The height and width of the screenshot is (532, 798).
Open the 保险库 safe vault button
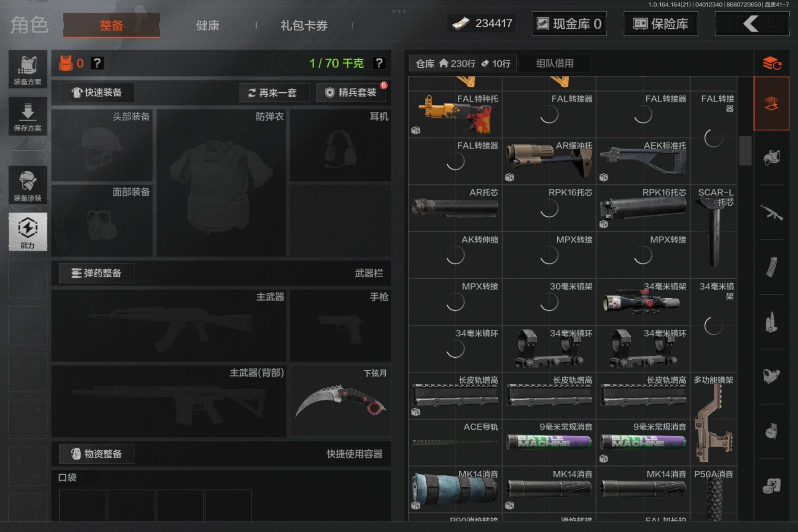click(660, 24)
